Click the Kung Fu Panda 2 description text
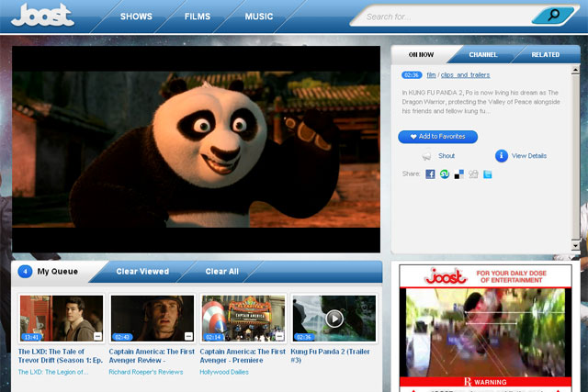This screenshot has height=392, width=588. [481, 102]
